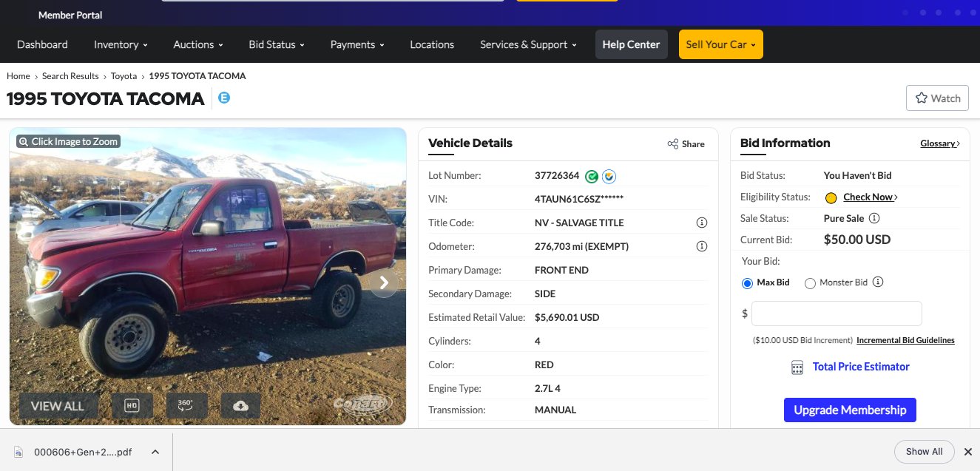Viewport: 980px width, 471px height.
Task: Download vehicle images via cloud icon
Action: [x=240, y=406]
